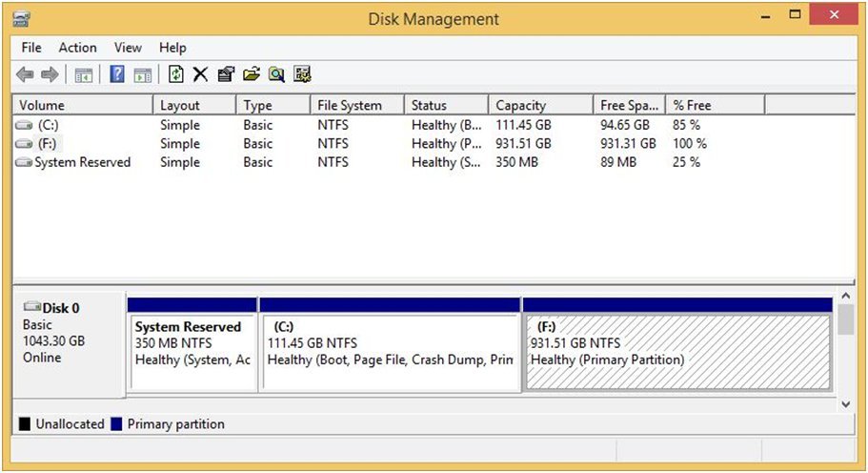
Task: Click the blue Primary partition legend swatch
Action: point(117,424)
